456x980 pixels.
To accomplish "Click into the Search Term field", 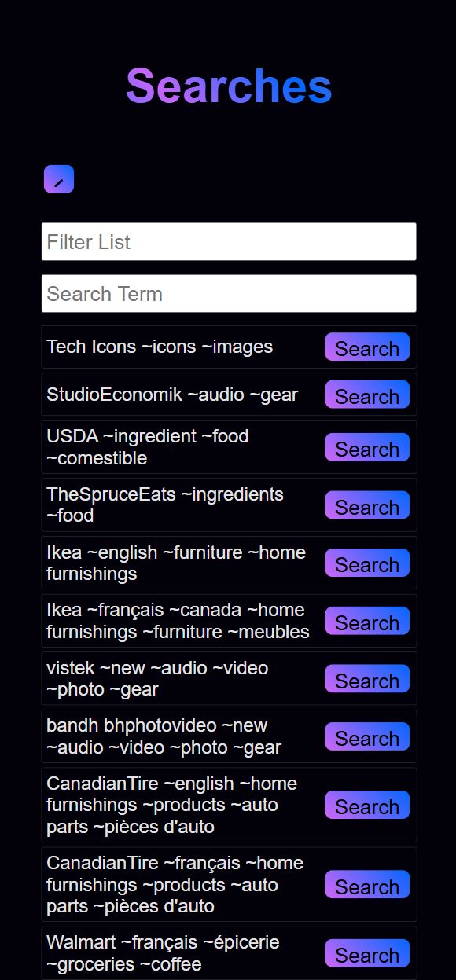I will pyautogui.click(x=229, y=293).
